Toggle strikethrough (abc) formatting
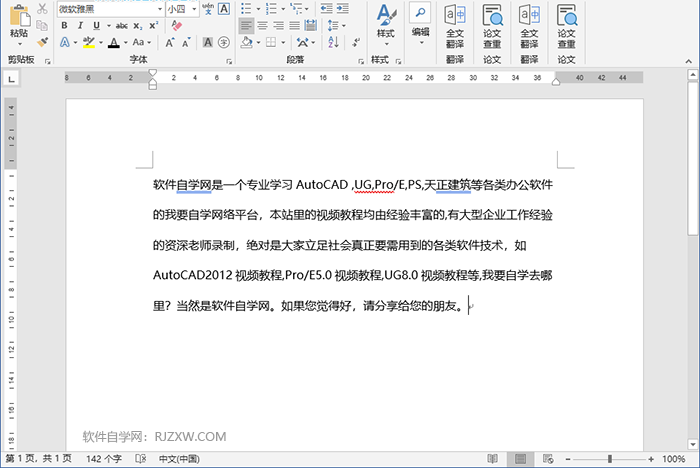This screenshot has width=700, height=468. (121, 25)
